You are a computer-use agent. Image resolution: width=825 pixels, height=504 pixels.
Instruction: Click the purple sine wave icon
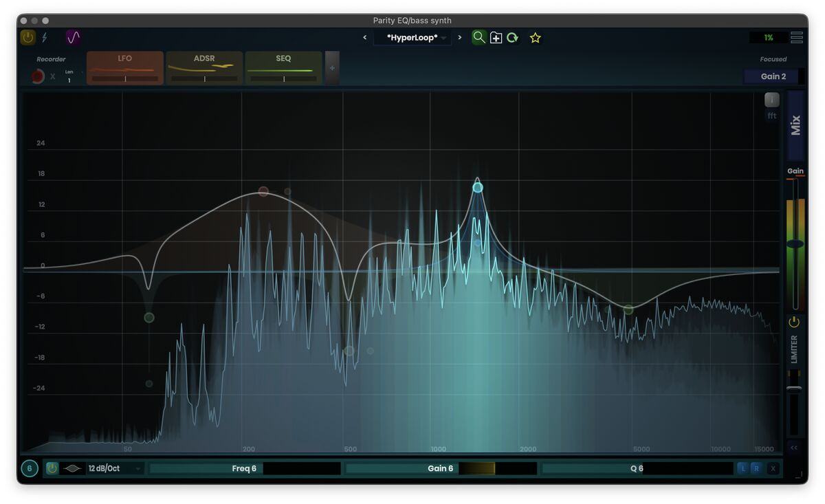(x=73, y=37)
